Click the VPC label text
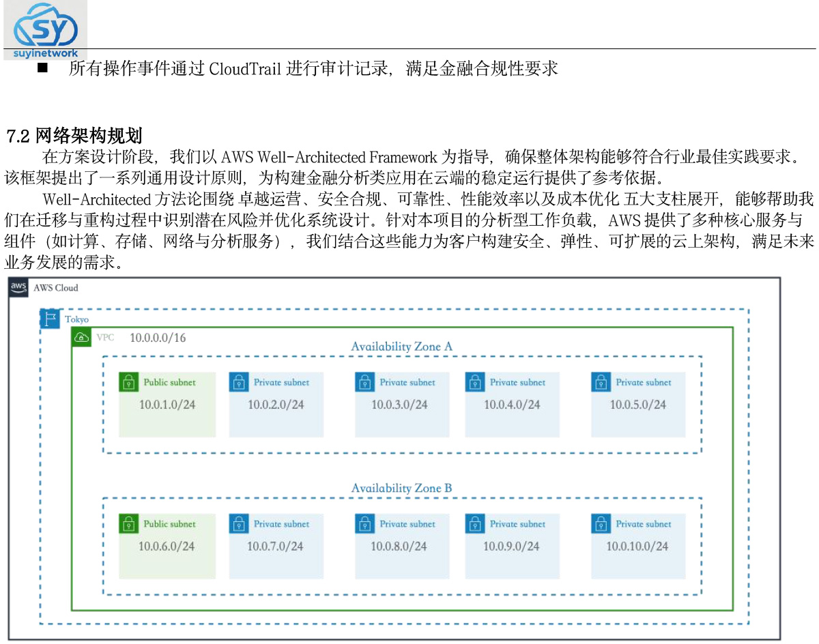This screenshot has height=644, width=819. coord(105,337)
